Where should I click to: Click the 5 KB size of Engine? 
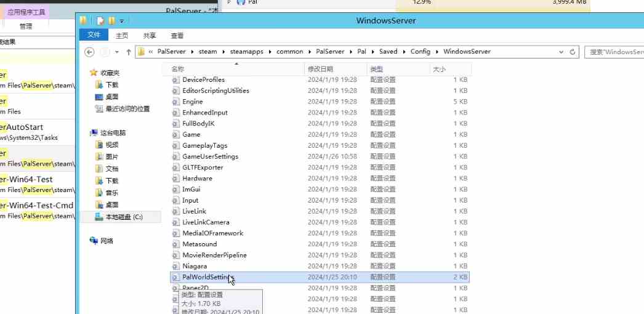[x=461, y=102]
